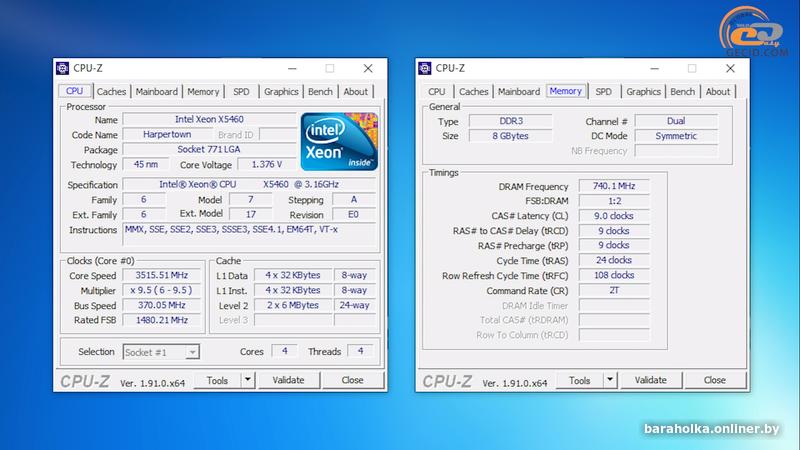Minimize the left CPU-Z window
Screen dimensions: 800x450
[292, 68]
